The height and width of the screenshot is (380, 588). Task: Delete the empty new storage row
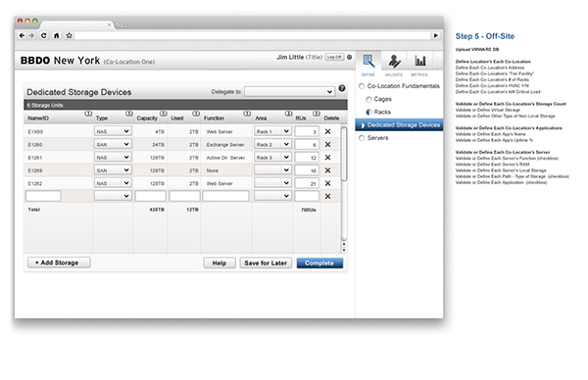click(327, 196)
